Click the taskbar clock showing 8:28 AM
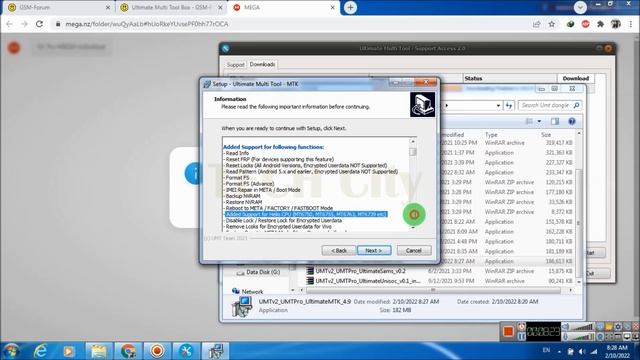The image size is (640, 360). click(x=617, y=351)
